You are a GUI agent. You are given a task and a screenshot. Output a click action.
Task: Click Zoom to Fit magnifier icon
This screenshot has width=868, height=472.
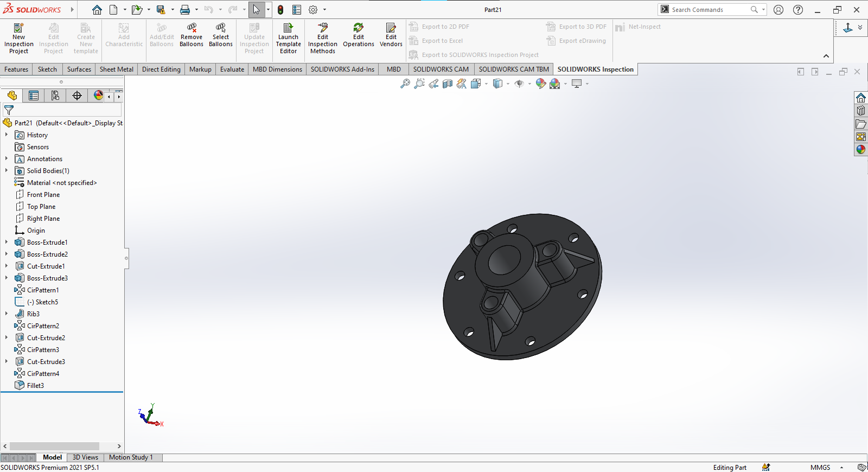coord(405,84)
